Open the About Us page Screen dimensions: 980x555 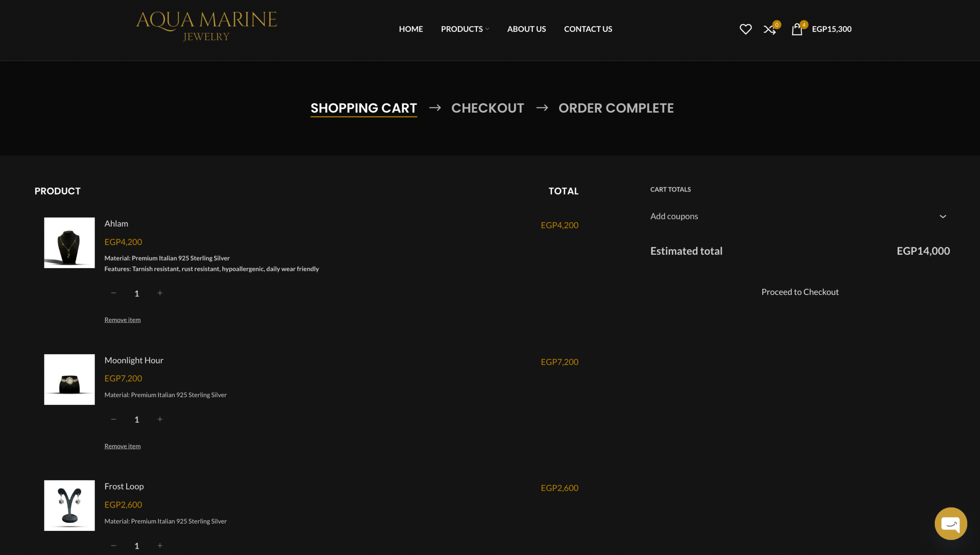click(x=526, y=29)
